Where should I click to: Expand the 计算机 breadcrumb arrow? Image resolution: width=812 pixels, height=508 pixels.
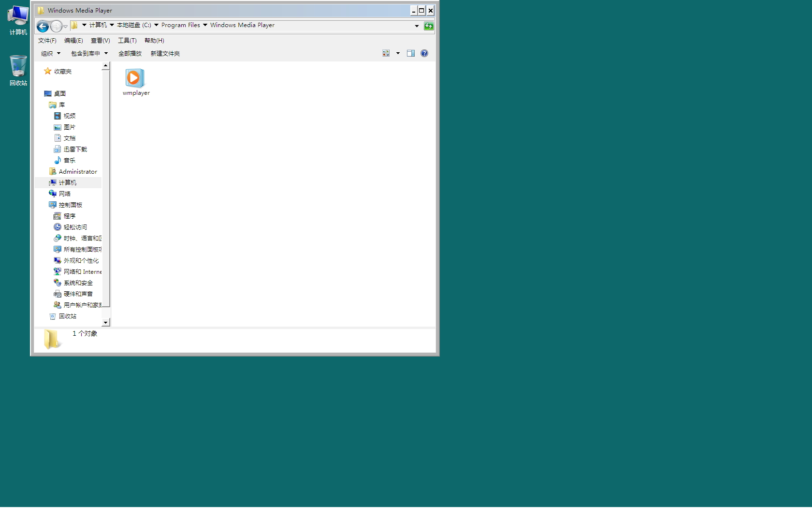[x=112, y=25]
